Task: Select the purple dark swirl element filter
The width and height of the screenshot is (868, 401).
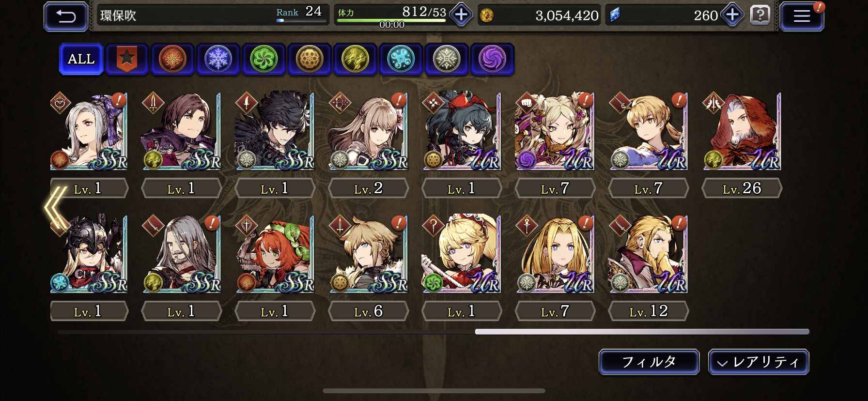Action: (x=492, y=59)
